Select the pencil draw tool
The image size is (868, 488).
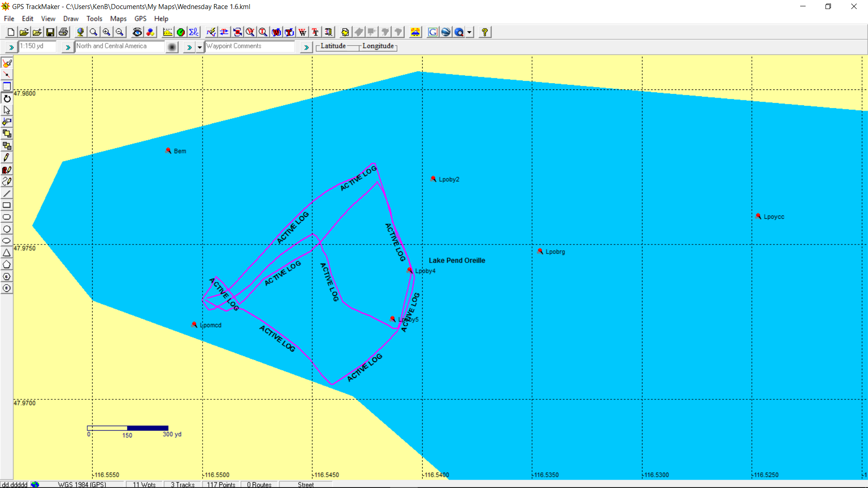tap(6, 158)
